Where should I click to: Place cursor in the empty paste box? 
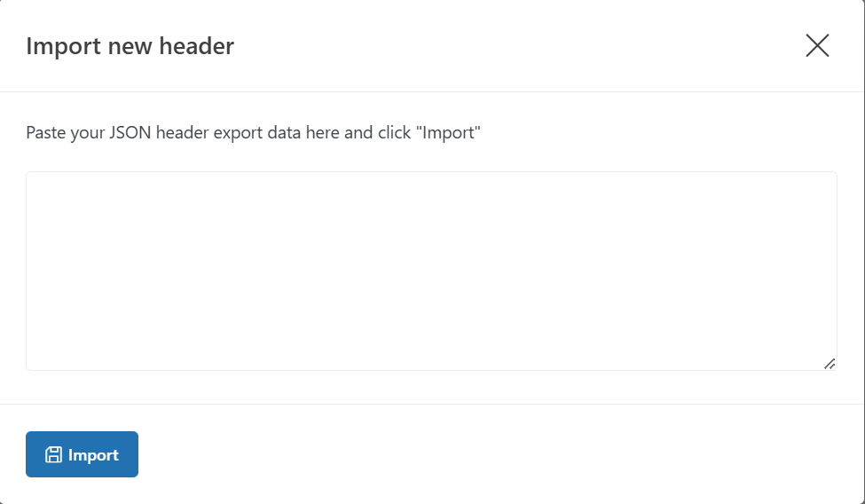431,271
